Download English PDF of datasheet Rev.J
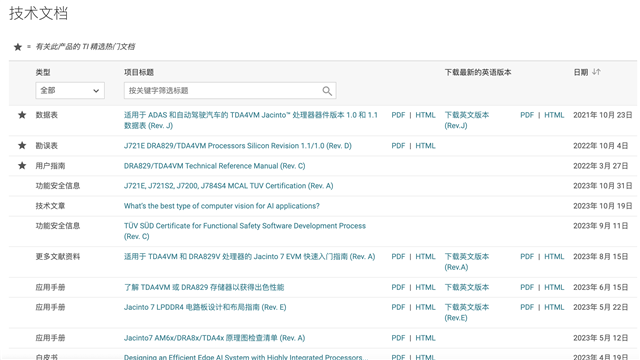 point(527,115)
